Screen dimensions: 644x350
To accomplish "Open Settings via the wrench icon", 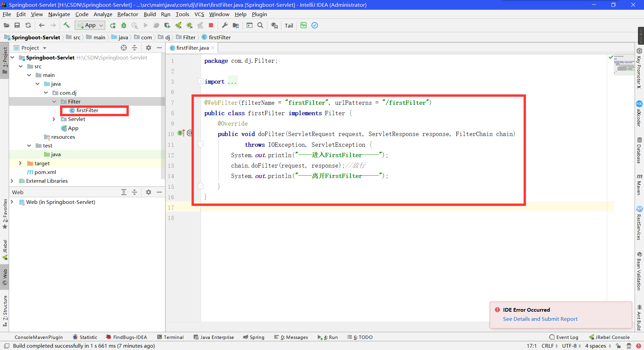I will point(225,25).
